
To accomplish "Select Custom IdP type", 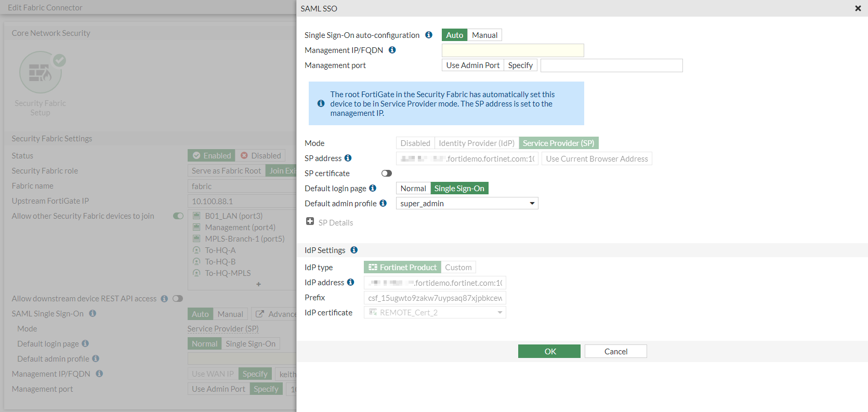I will [x=458, y=267].
